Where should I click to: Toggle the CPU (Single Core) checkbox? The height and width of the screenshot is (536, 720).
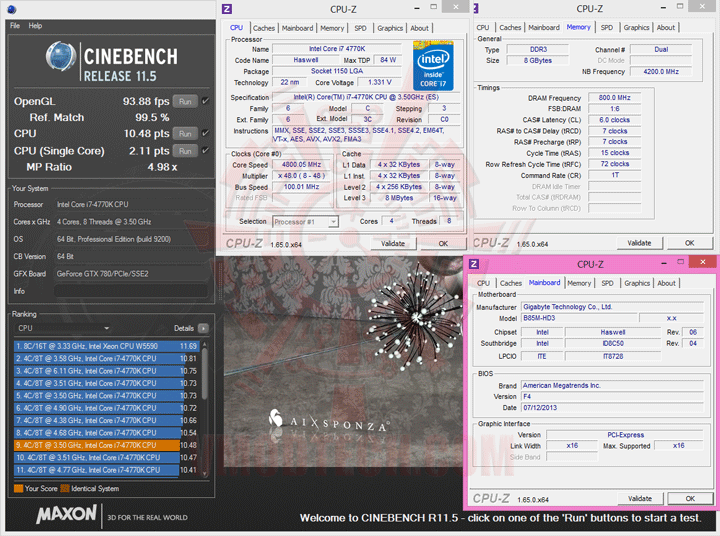tap(205, 150)
